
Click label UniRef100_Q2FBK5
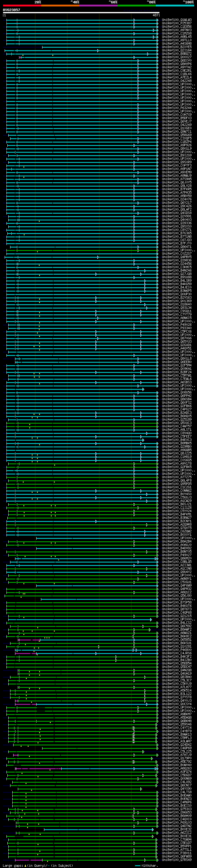coord(177,467)
